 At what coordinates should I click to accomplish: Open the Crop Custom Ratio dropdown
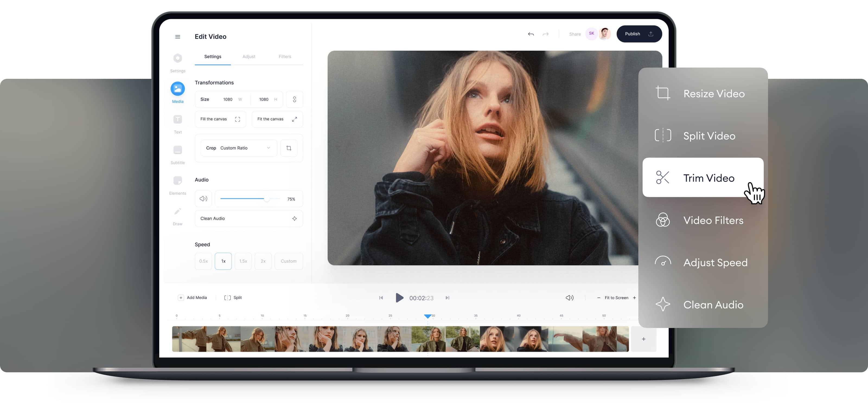(x=238, y=148)
